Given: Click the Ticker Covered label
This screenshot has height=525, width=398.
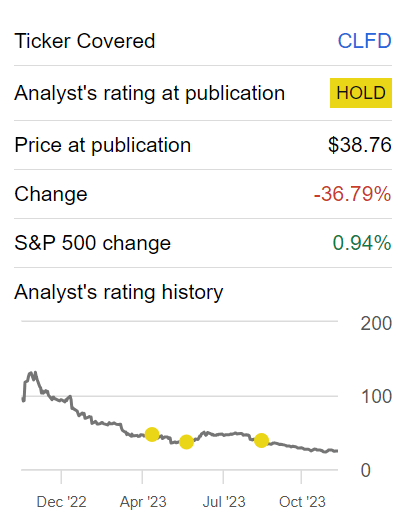Looking at the screenshot, I should pos(85,41).
